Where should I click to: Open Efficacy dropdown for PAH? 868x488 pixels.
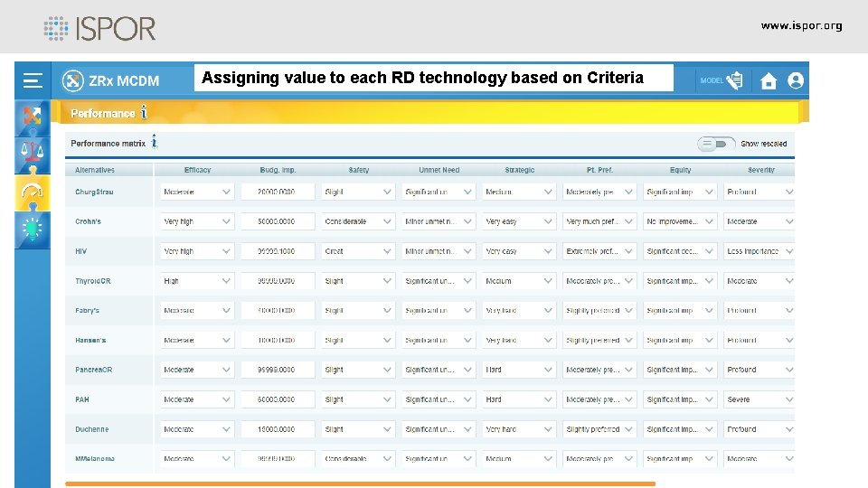(196, 399)
